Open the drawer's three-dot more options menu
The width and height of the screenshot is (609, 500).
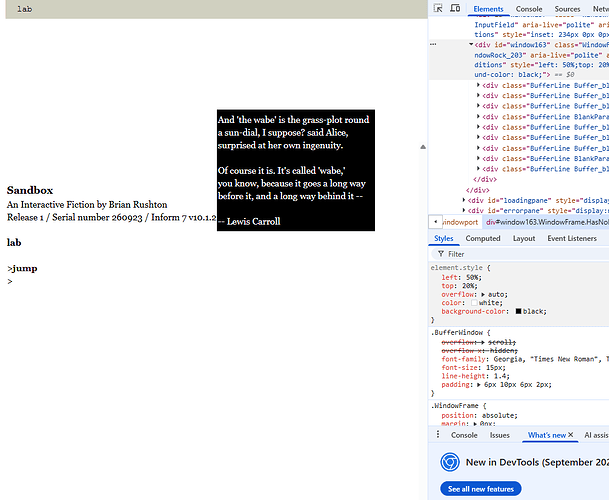click(x=438, y=434)
